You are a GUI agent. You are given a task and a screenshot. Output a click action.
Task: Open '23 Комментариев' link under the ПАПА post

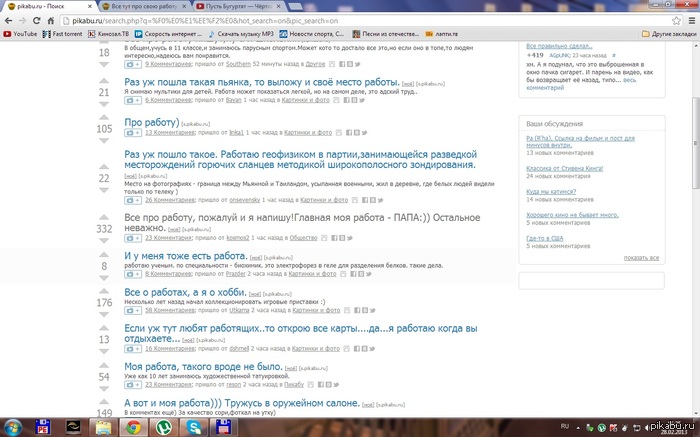pyautogui.click(x=168, y=237)
